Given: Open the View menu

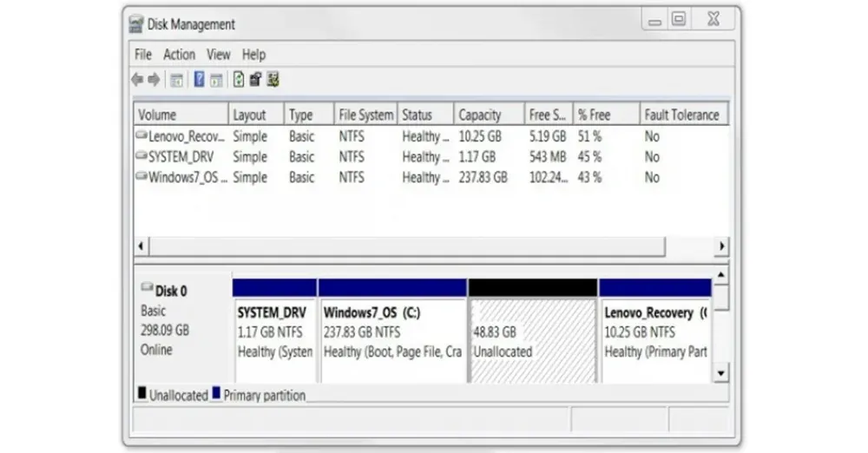Looking at the screenshot, I should pos(219,55).
